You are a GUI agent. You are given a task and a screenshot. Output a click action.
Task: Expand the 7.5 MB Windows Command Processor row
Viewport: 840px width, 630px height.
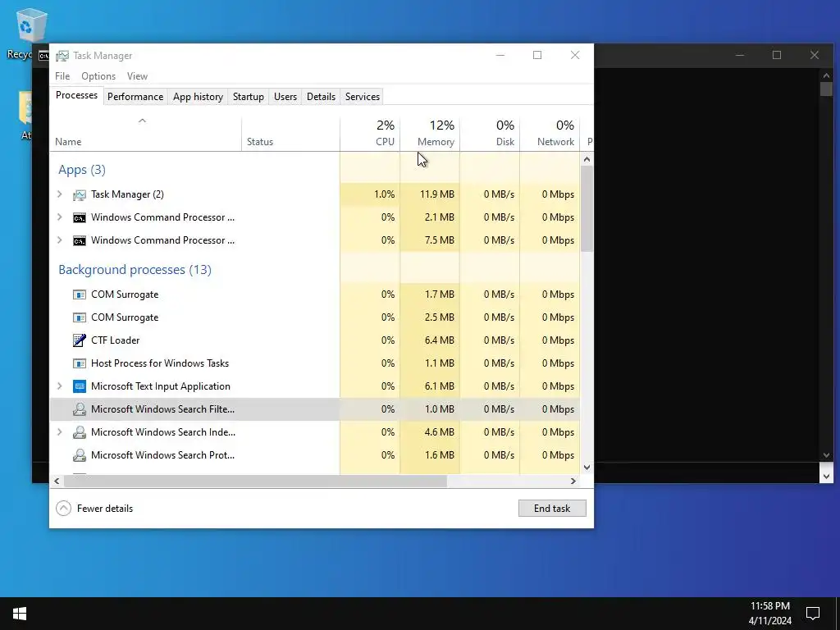pyautogui.click(x=59, y=240)
